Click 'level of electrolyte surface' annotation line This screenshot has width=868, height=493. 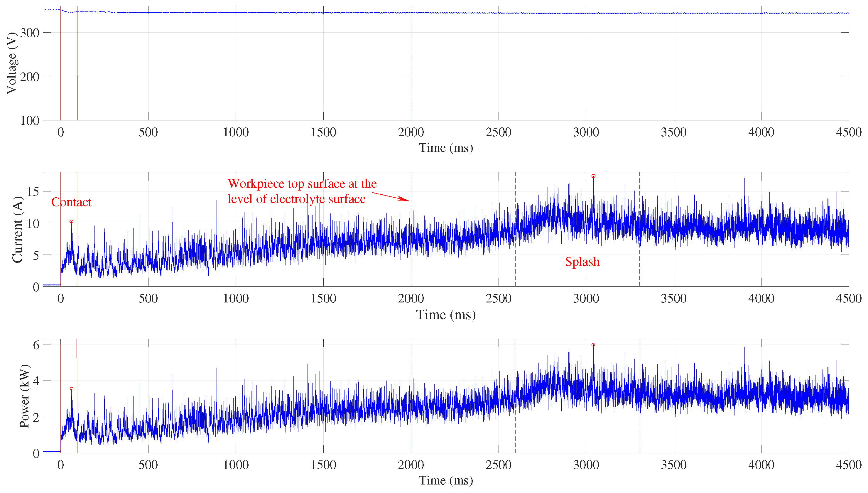coord(296,199)
